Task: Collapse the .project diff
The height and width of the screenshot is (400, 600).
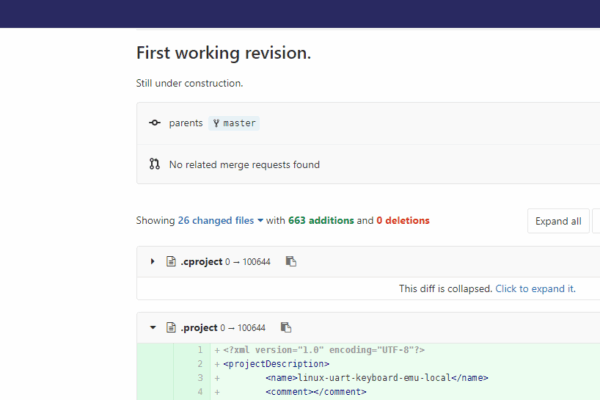Action: [x=153, y=327]
